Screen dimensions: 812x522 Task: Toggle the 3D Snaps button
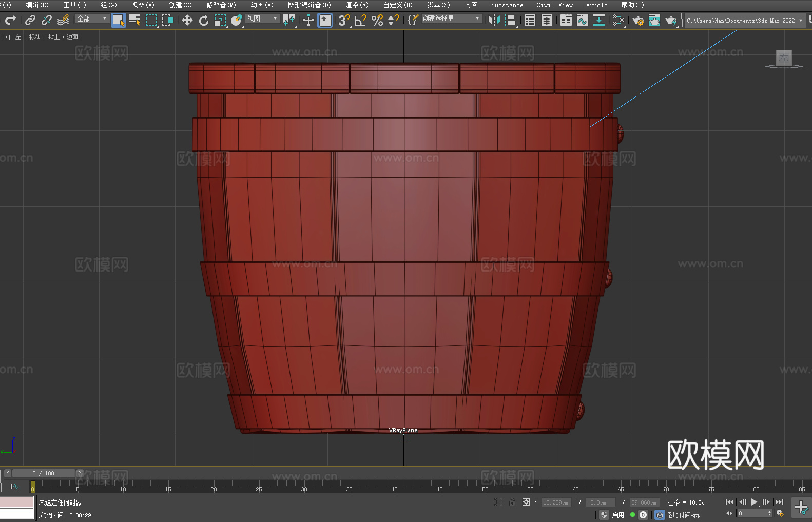point(344,20)
